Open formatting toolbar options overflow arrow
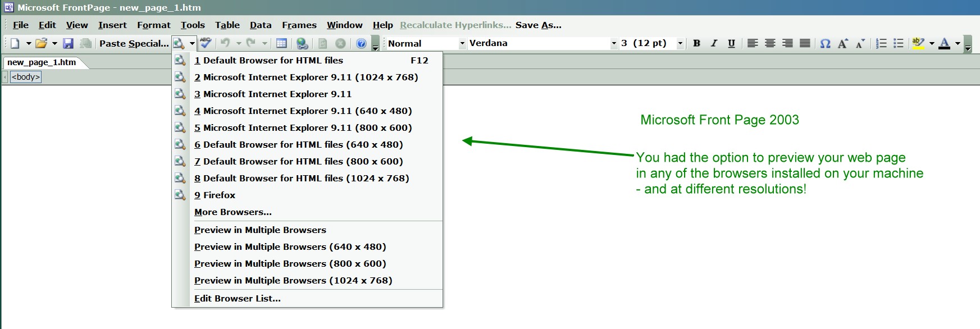Viewport: 980px width, 329px height. point(968,43)
